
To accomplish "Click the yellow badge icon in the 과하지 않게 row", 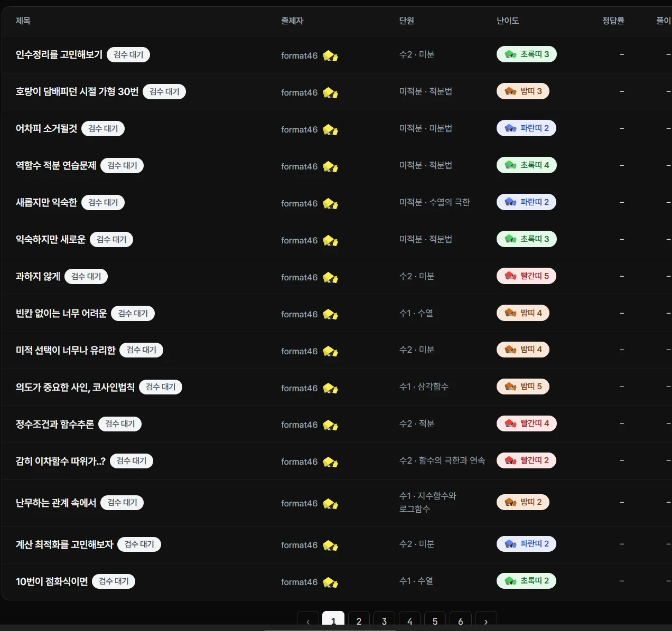I will coord(330,277).
